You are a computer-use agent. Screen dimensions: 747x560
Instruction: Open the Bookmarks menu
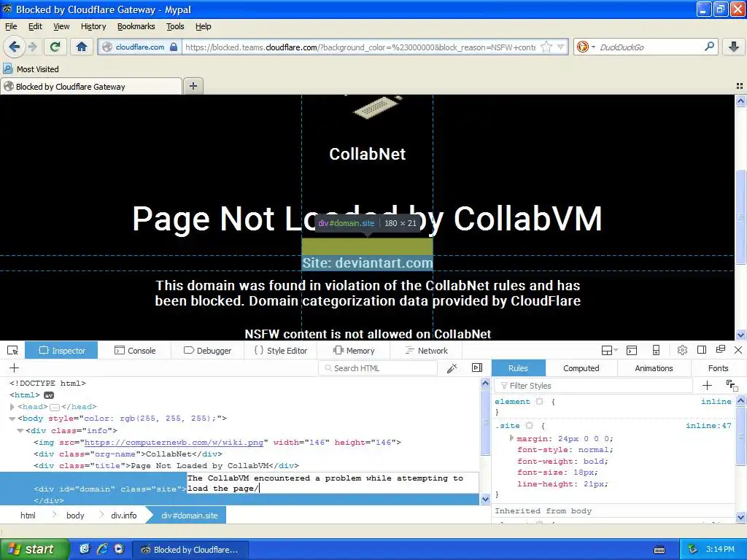point(136,26)
